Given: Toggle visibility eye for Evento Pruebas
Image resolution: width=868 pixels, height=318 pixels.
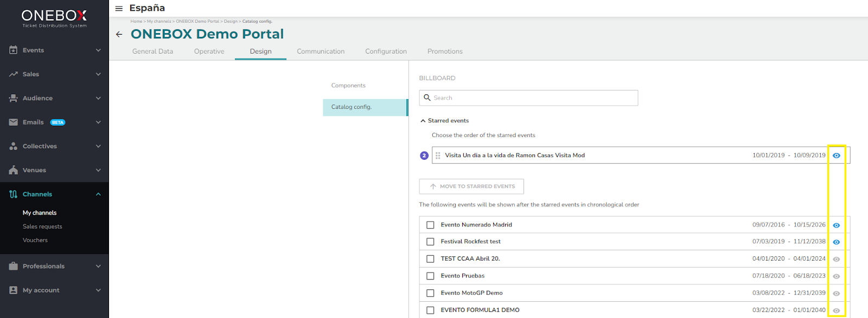Looking at the screenshot, I should 837,276.
